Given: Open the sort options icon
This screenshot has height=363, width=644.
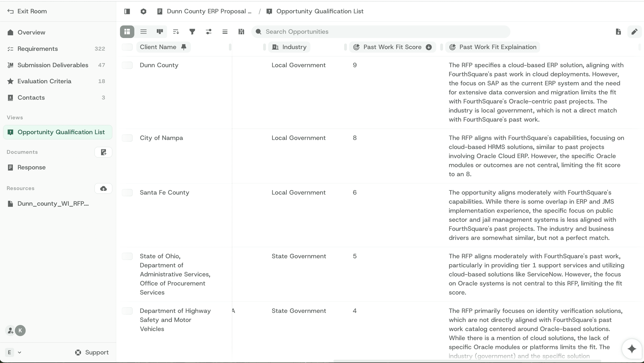Looking at the screenshot, I should pyautogui.click(x=176, y=32).
